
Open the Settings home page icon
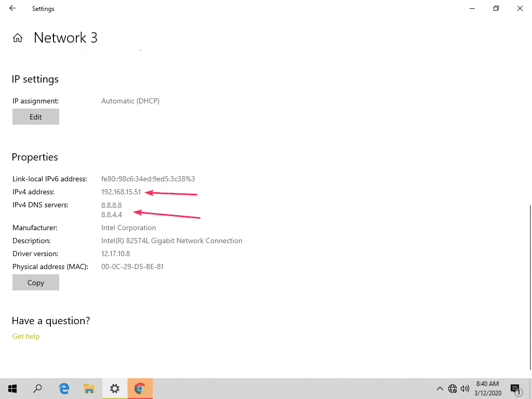click(18, 37)
